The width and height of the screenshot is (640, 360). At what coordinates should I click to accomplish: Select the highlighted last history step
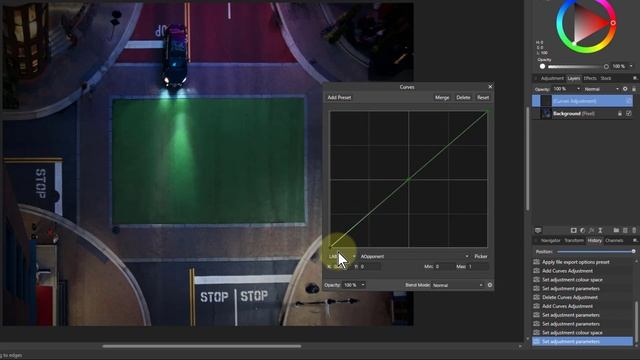click(582, 341)
